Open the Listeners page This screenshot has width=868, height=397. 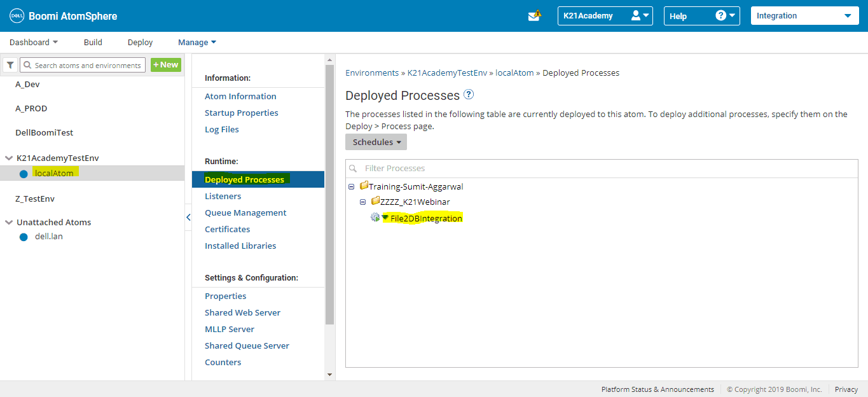pyautogui.click(x=223, y=196)
